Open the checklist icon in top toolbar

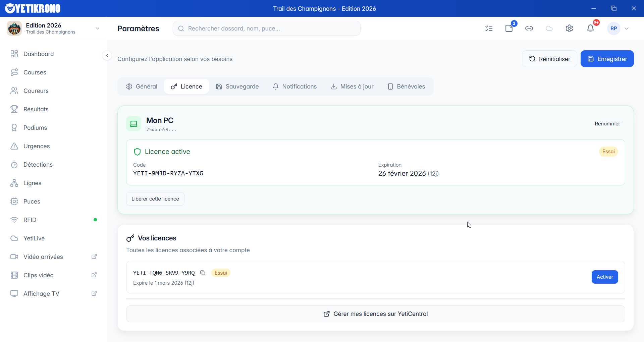[489, 28]
